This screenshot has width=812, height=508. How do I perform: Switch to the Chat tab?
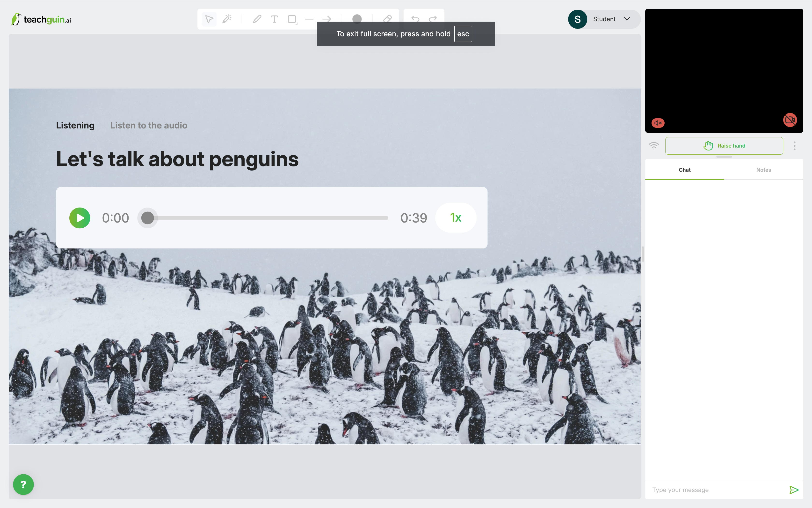(684, 170)
